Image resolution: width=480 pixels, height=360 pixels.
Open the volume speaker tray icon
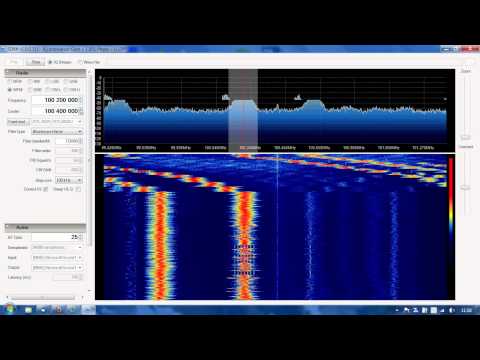pyautogui.click(x=452, y=310)
